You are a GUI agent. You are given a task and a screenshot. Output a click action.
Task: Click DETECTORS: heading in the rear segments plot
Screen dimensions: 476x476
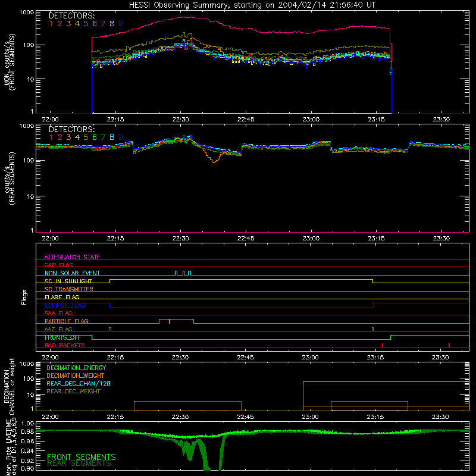[x=72, y=129]
